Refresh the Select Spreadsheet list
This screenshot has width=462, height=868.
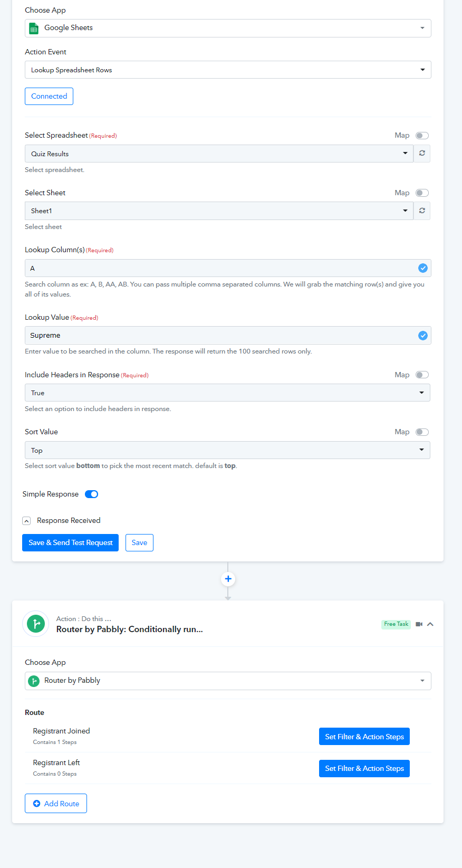click(422, 154)
